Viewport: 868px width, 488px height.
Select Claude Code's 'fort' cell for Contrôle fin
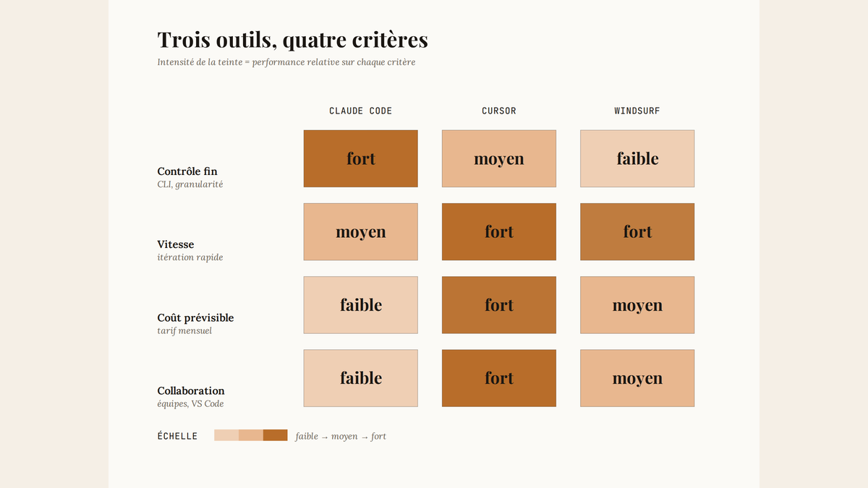pyautogui.click(x=361, y=158)
